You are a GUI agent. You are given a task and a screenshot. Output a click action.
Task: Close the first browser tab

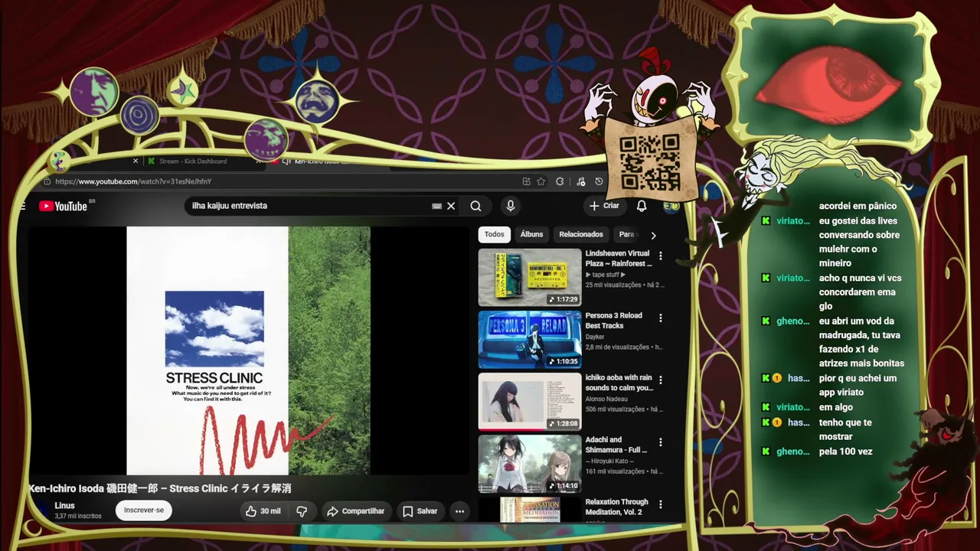click(136, 161)
